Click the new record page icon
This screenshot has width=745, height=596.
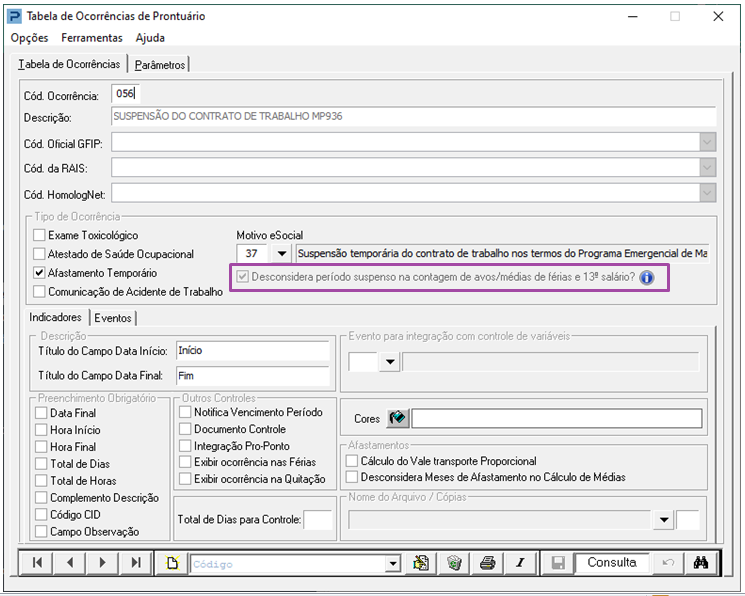pos(172,563)
